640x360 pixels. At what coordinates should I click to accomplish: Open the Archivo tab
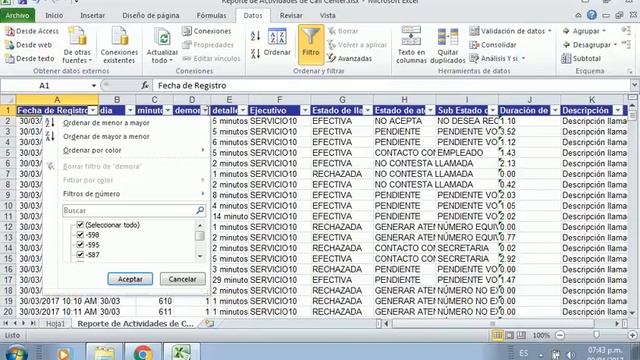click(x=18, y=16)
